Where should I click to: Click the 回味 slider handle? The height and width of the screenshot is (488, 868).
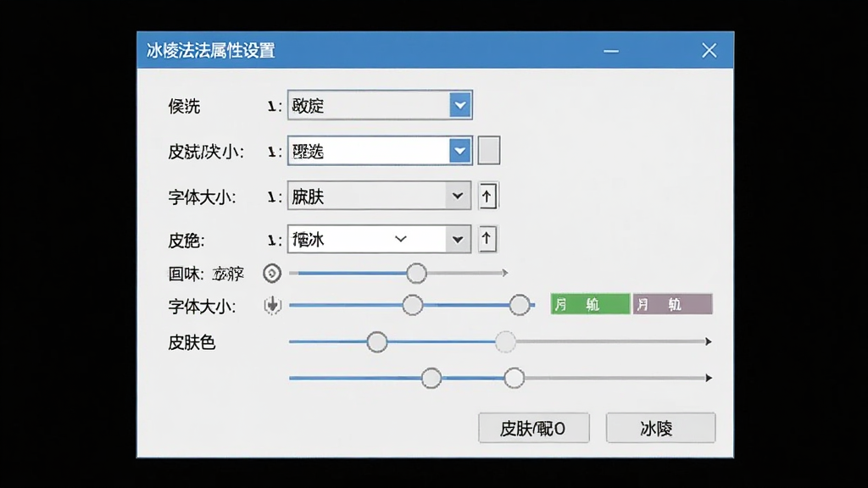point(416,273)
